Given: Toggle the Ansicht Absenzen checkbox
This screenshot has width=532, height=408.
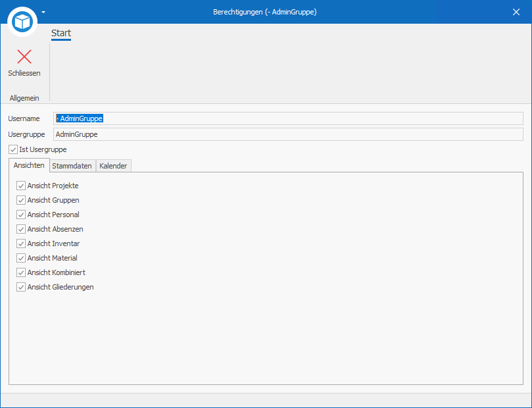Looking at the screenshot, I should pos(21,229).
